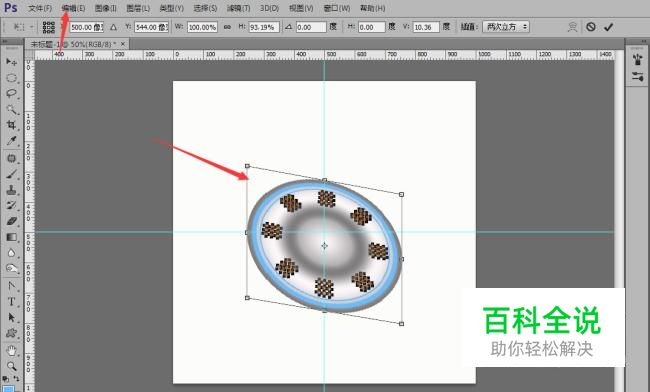The image size is (650, 392).
Task: Select the Path Selection tool
Action: pyautogui.click(x=11, y=317)
